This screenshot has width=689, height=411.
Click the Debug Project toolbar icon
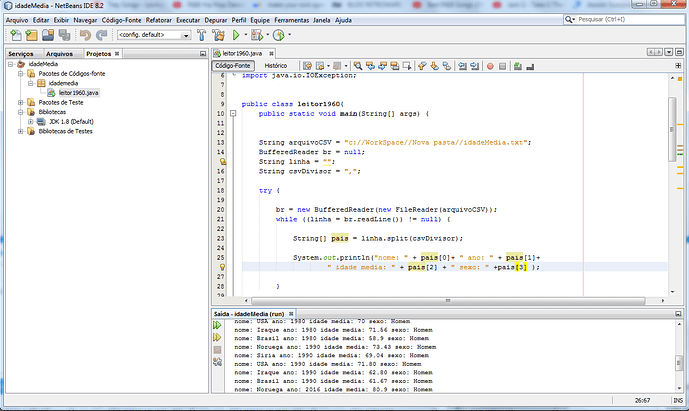tap(257, 35)
